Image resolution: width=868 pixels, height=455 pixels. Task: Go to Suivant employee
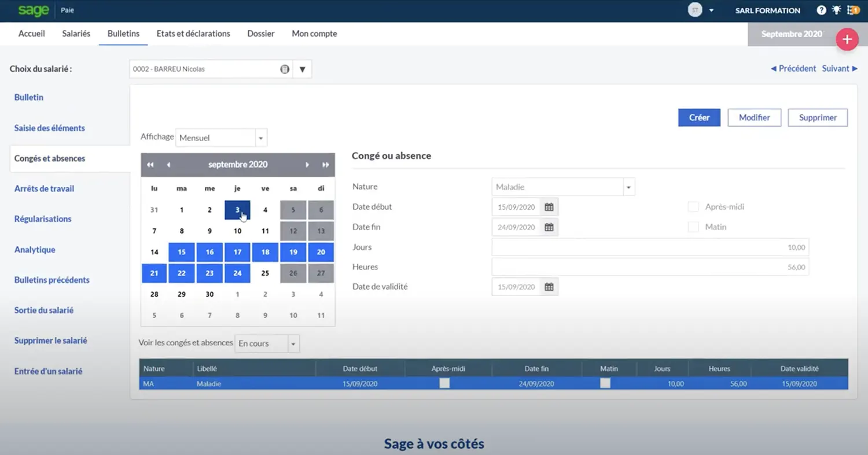[840, 68]
